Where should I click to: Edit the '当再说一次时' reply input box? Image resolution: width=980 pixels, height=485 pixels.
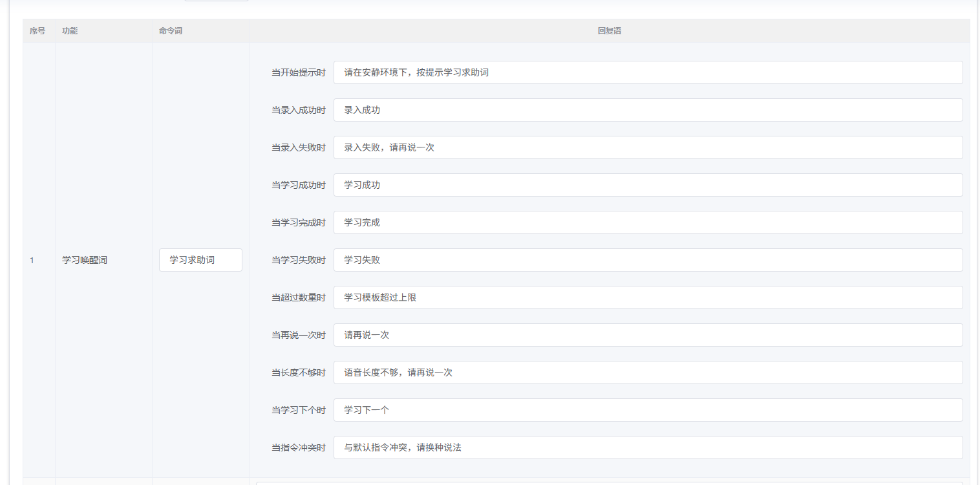(x=648, y=335)
